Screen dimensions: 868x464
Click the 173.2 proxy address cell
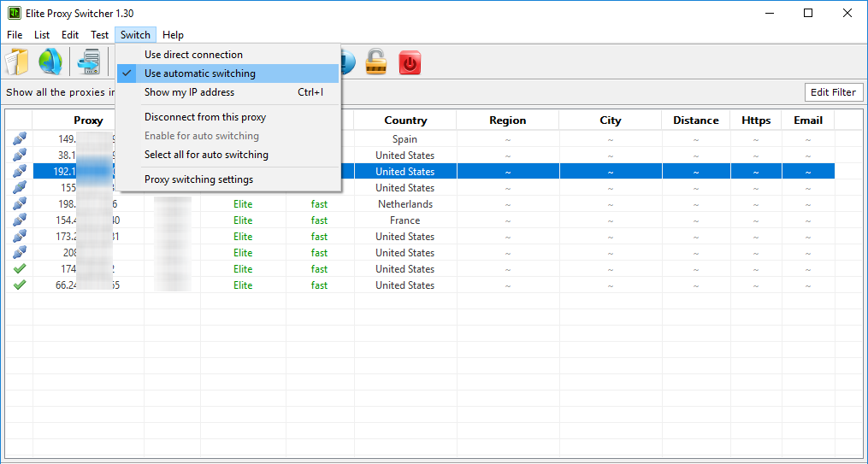pyautogui.click(x=88, y=237)
